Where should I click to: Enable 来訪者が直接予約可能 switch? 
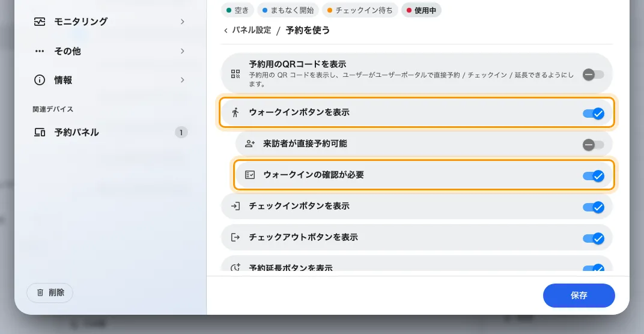click(594, 145)
